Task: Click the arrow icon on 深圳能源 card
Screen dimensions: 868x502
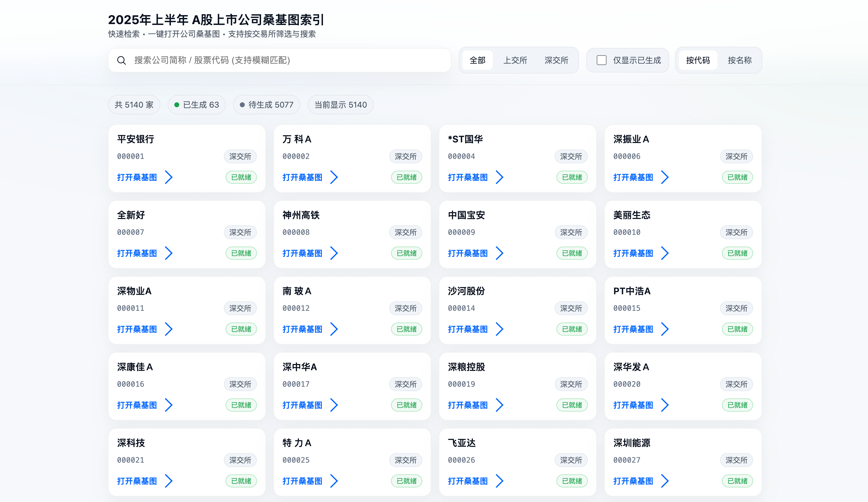Action: click(665, 481)
